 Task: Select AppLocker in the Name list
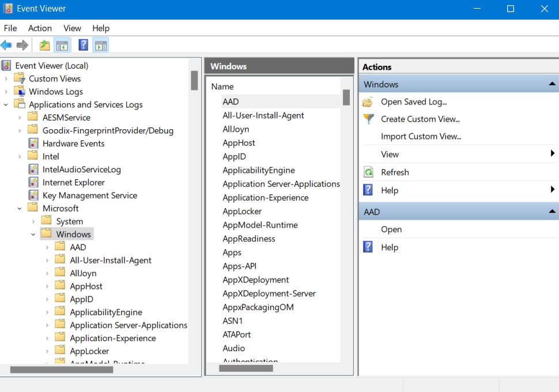click(x=242, y=211)
